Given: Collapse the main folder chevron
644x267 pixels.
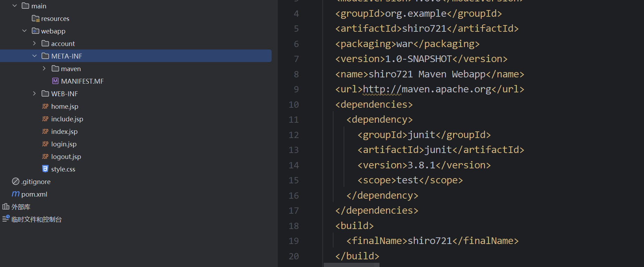Looking at the screenshot, I should pos(15,6).
